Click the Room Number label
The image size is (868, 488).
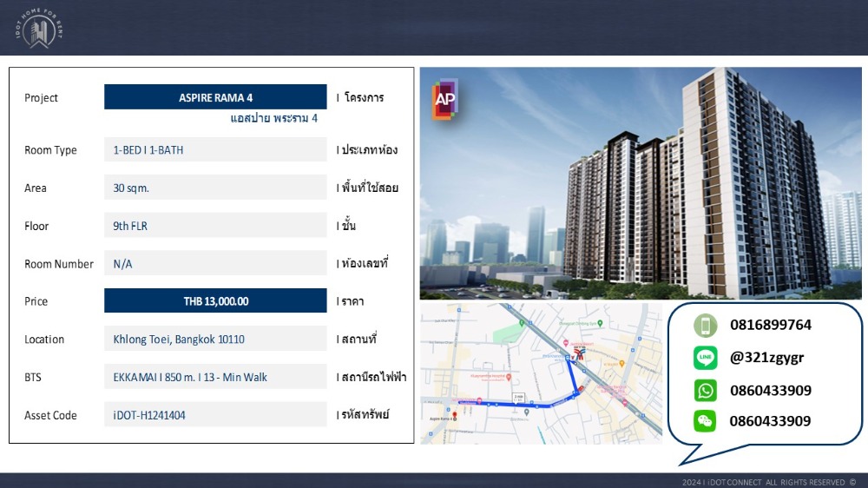click(x=59, y=264)
